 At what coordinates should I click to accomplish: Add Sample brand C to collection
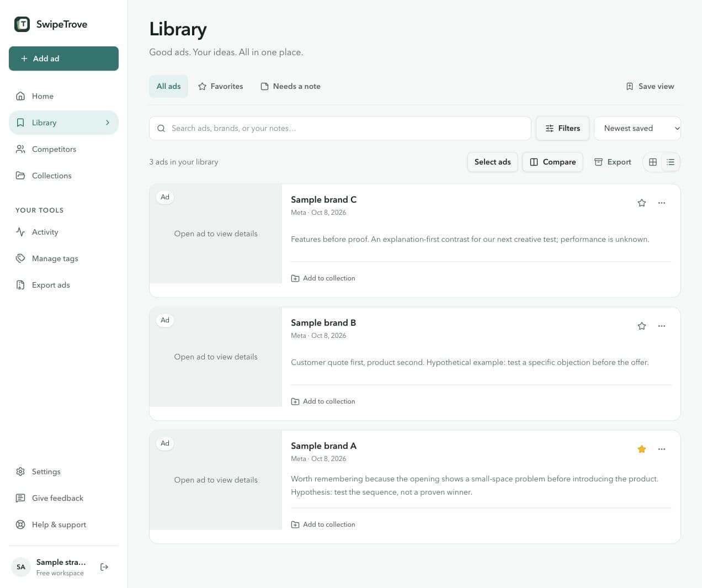click(x=323, y=278)
